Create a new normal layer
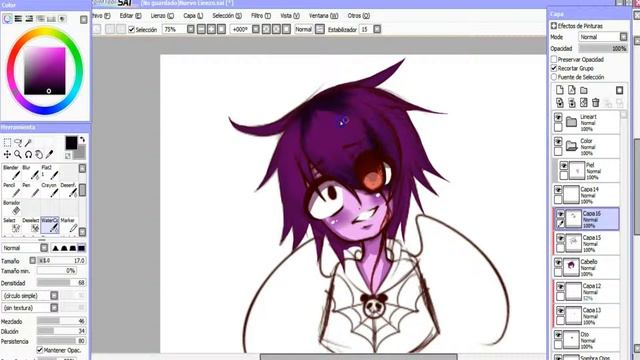The image size is (640, 360). pos(560,90)
